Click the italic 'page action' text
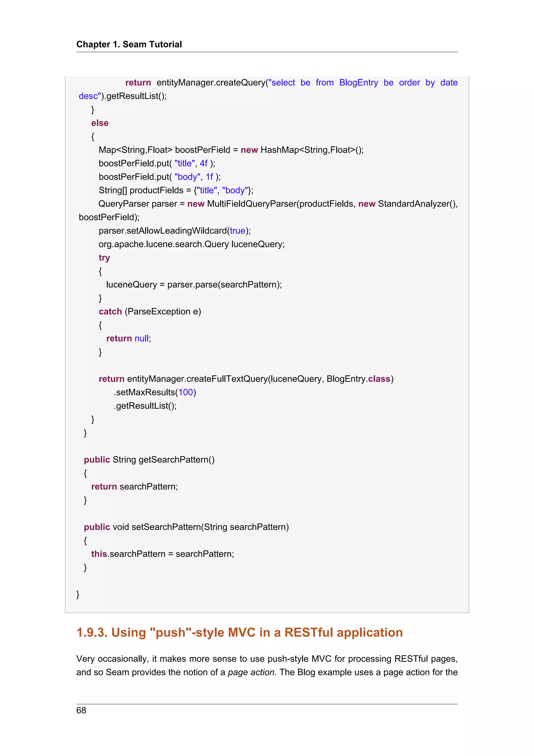 pos(251,672)
